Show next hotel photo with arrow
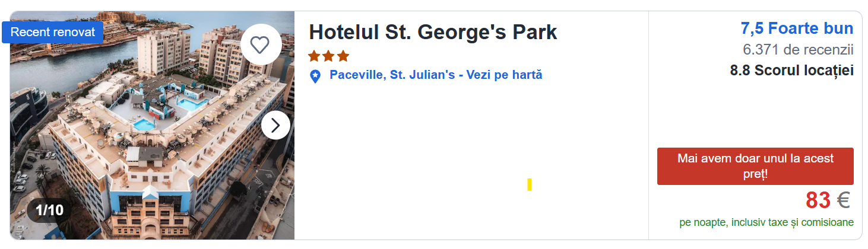This screenshot has height=249, width=868. tap(275, 125)
